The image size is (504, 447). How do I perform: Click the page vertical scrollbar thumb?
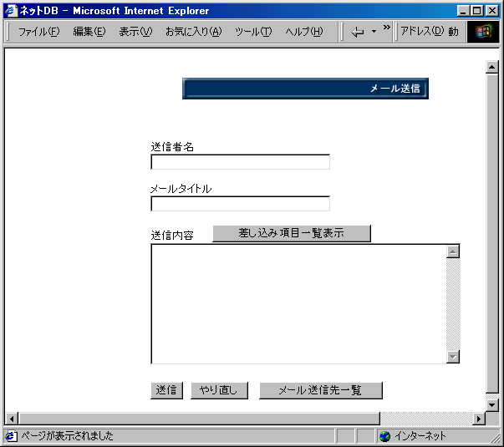click(x=491, y=233)
